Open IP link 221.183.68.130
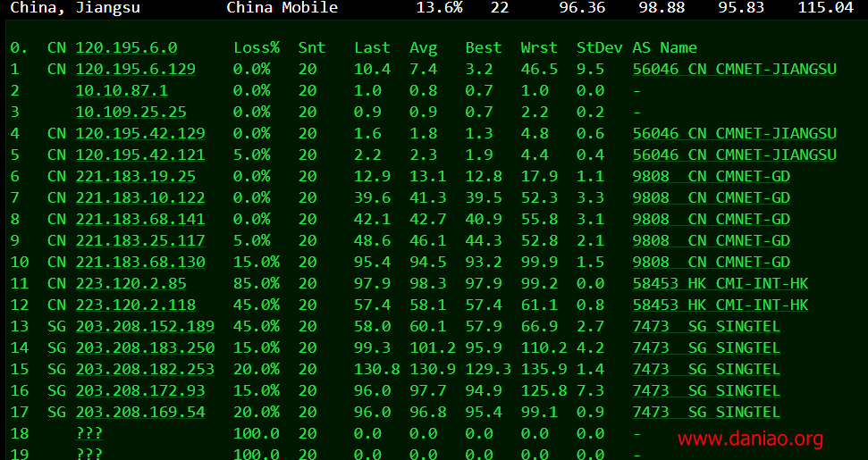 coord(140,262)
